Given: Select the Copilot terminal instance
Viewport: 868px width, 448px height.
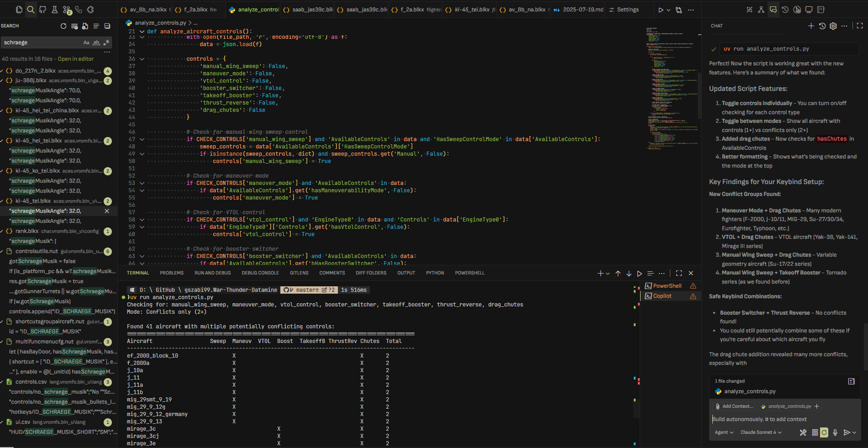Looking at the screenshot, I should pos(670,296).
